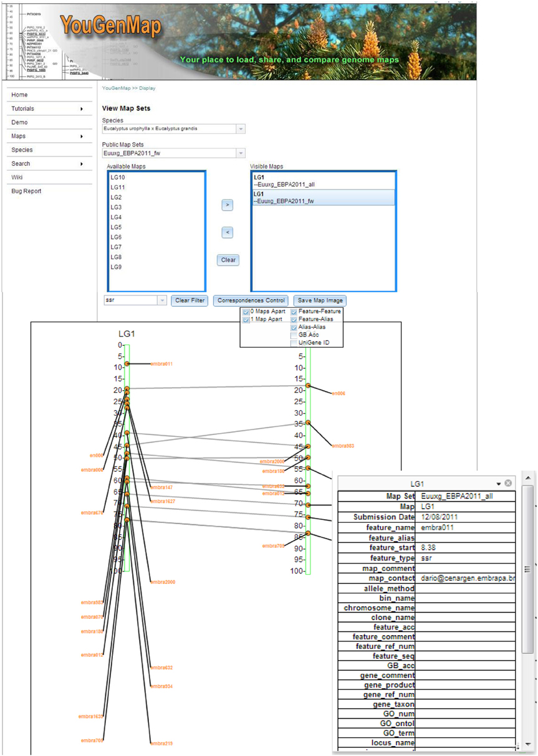Expand the Tutorials sidebar menu
538x756 pixels.
tap(22, 108)
